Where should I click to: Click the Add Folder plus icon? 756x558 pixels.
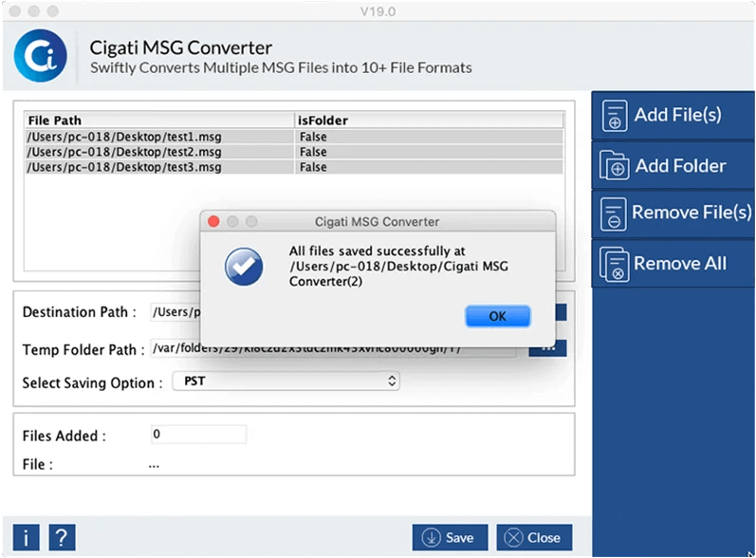point(615,166)
